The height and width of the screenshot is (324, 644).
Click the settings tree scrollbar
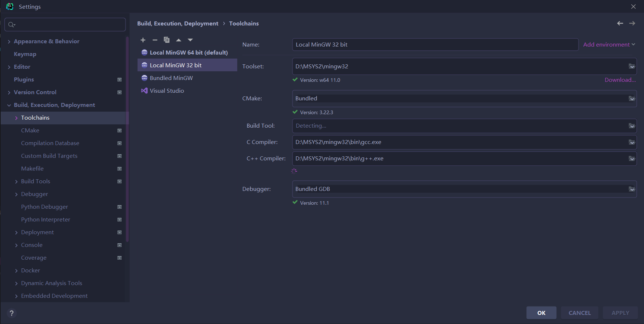point(127,139)
